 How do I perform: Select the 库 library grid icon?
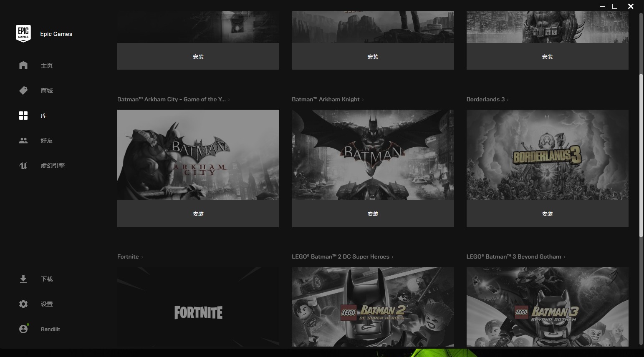(23, 116)
